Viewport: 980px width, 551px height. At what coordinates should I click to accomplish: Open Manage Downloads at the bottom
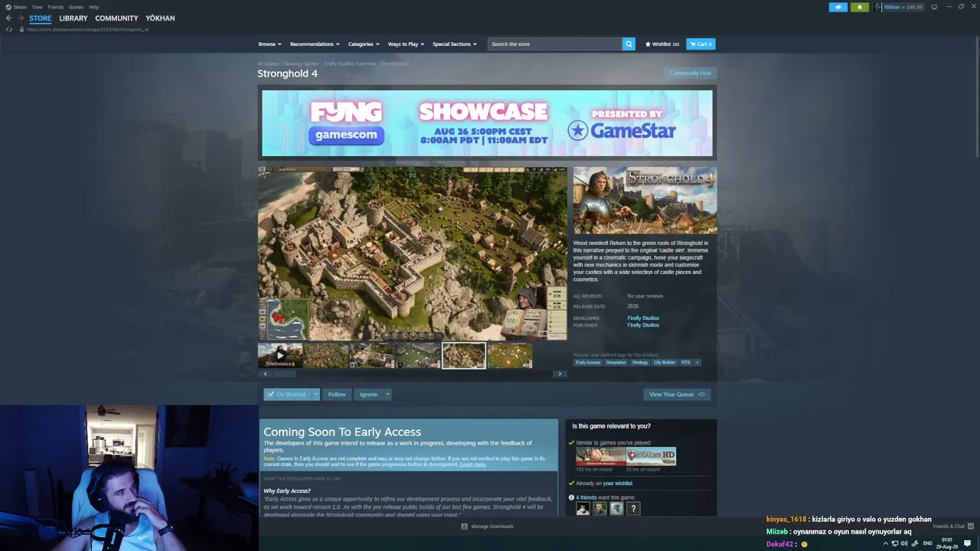click(487, 527)
